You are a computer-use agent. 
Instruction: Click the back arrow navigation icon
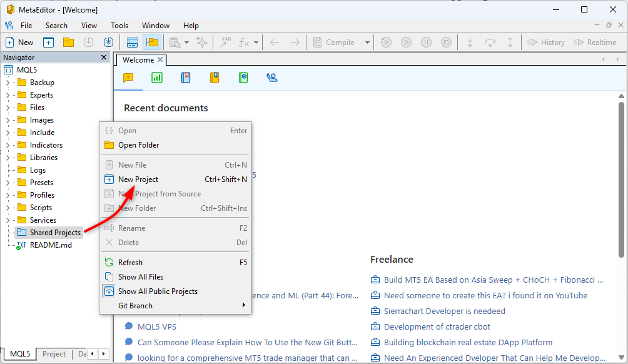[x=275, y=43]
